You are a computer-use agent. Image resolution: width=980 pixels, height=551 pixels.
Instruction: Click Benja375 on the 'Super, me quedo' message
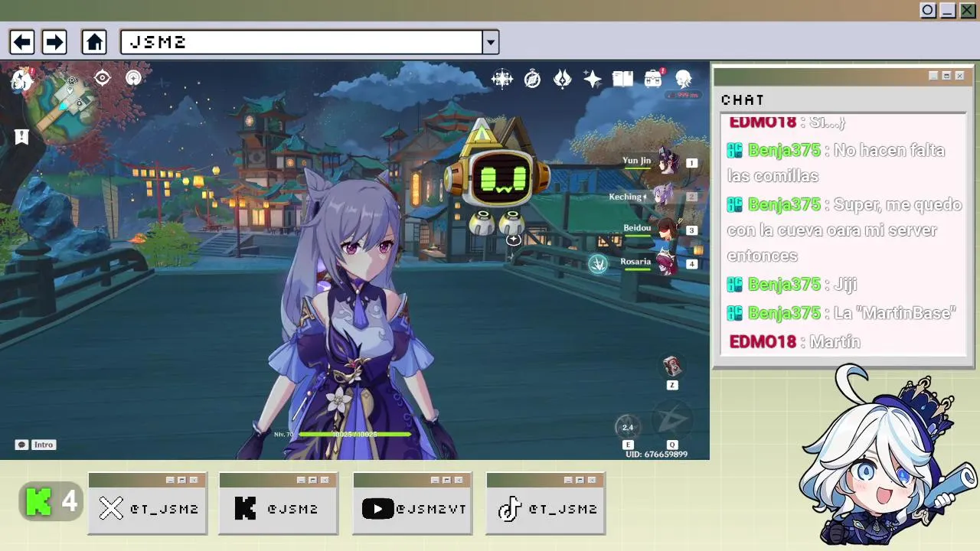click(784, 205)
